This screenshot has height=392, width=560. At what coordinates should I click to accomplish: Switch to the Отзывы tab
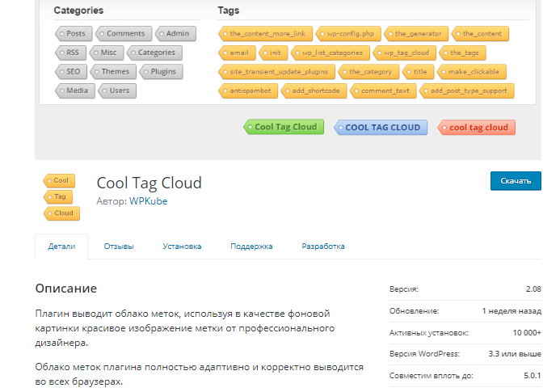(119, 247)
